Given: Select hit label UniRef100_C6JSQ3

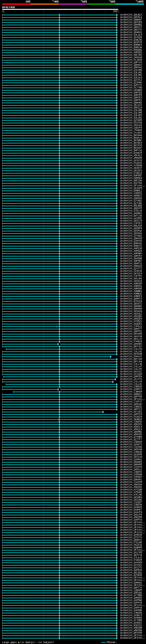Looking at the screenshot, I should [x=131, y=374].
